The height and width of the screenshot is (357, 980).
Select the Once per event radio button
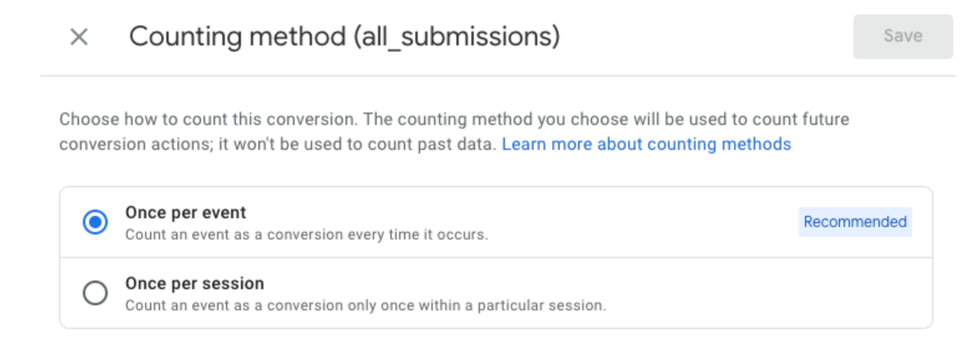tap(95, 222)
